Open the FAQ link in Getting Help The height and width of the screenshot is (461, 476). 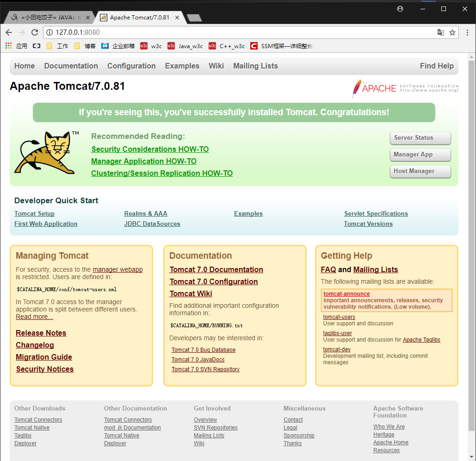[328, 270]
